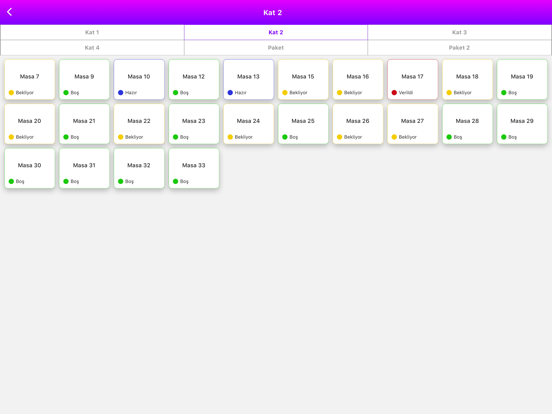Click the green status dot on Masa 23
The image size is (552, 414).
tap(175, 137)
